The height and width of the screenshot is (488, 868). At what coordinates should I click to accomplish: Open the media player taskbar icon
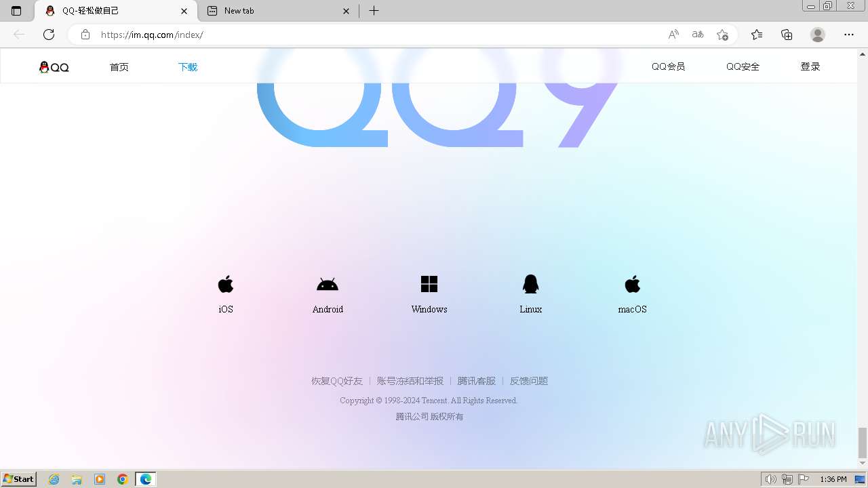tap(100, 479)
